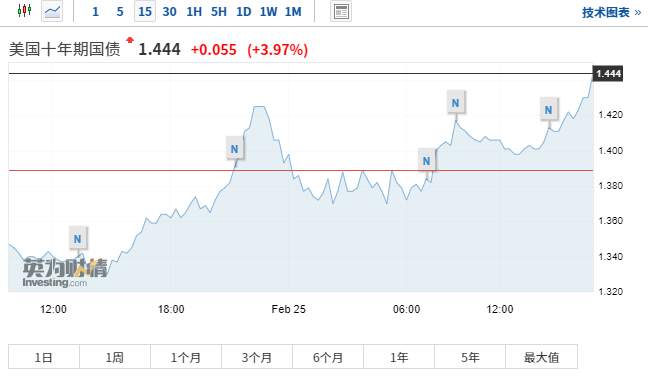Open the last N news marker on right
This screenshot has width=648, height=378.
[x=549, y=110]
